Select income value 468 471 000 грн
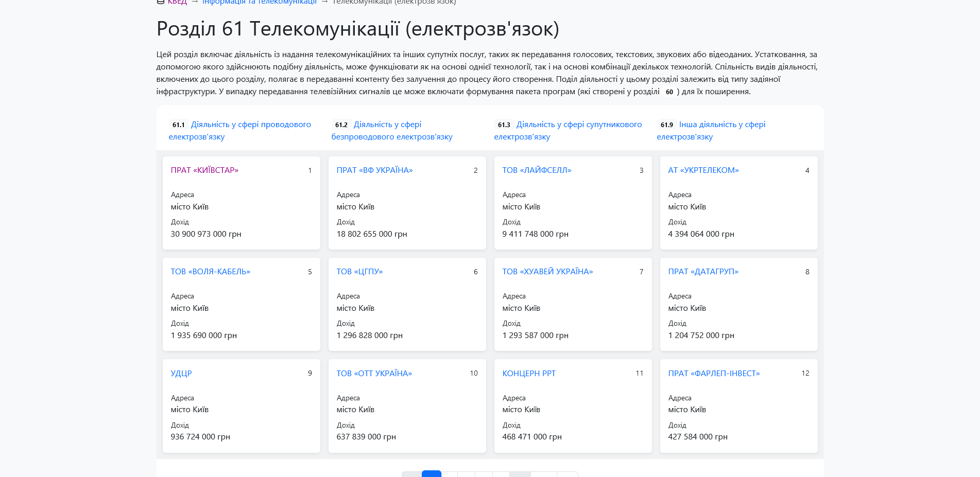Image resolution: width=980 pixels, height=477 pixels. click(x=532, y=437)
